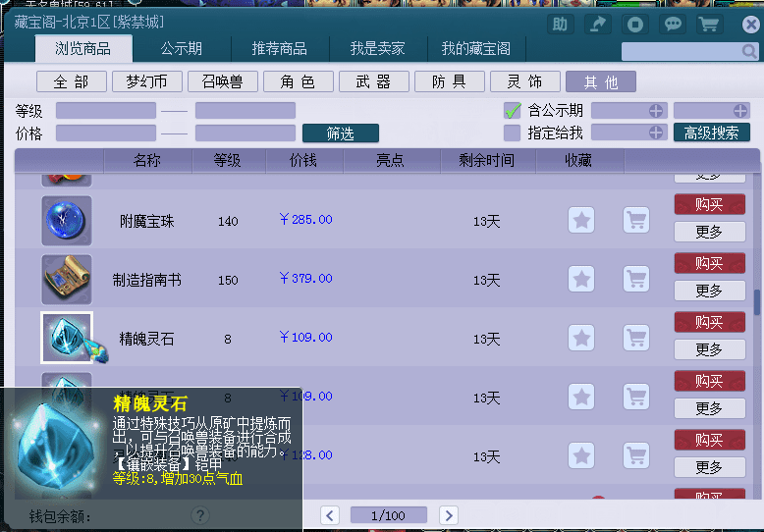Add 制造指南书 to cart
This screenshot has width=764, height=532.
click(x=636, y=279)
